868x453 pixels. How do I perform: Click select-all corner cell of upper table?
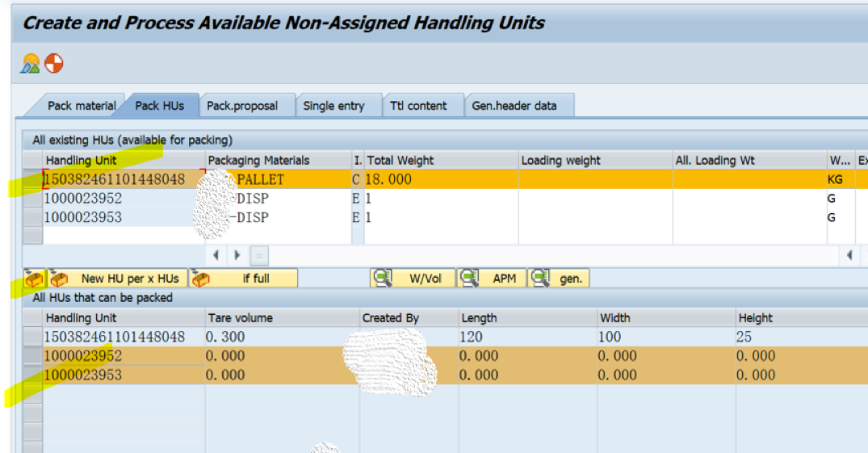pos(32,161)
